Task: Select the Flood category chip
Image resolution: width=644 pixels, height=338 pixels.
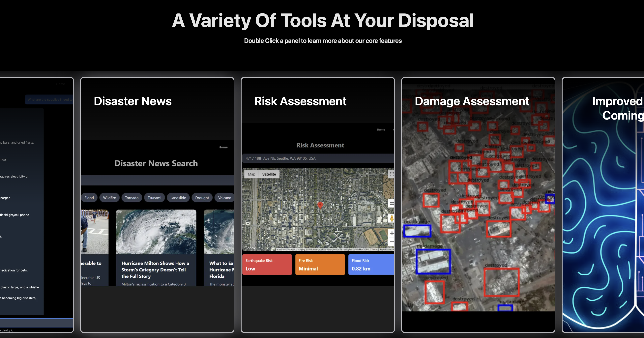Action: (89, 198)
